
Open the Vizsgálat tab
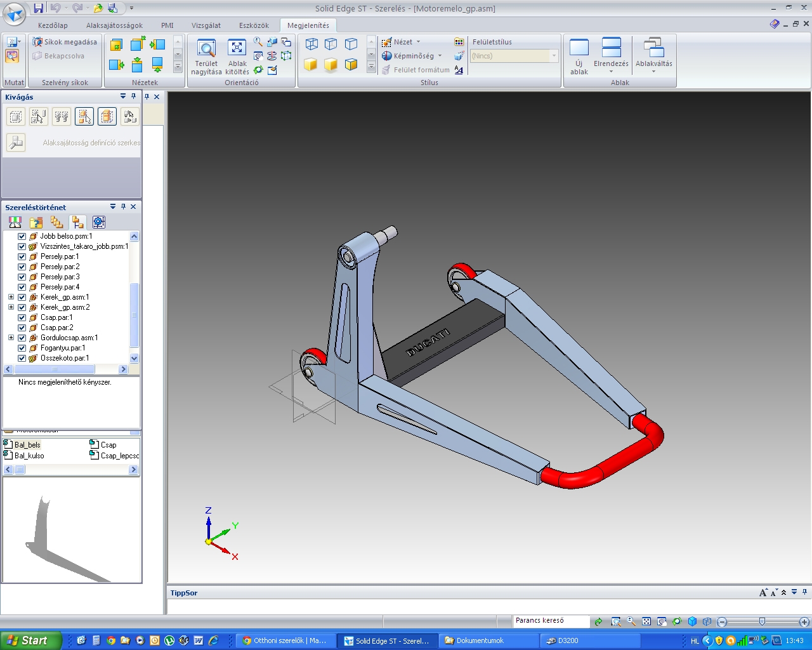(206, 25)
